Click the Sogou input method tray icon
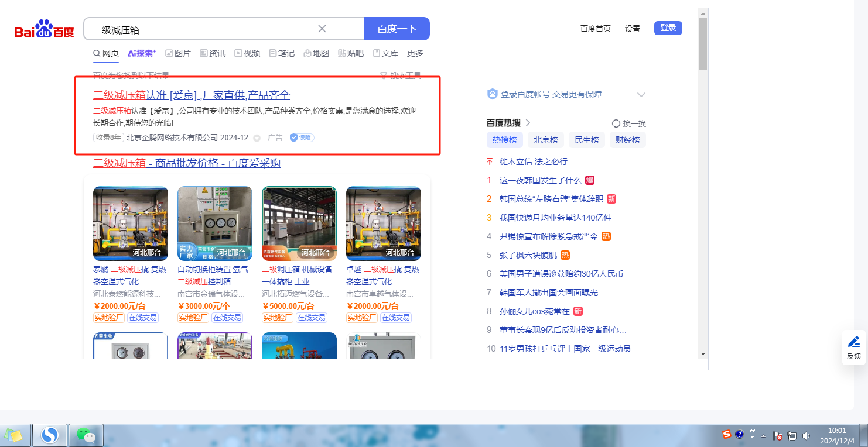The image size is (868, 447). coord(726,434)
